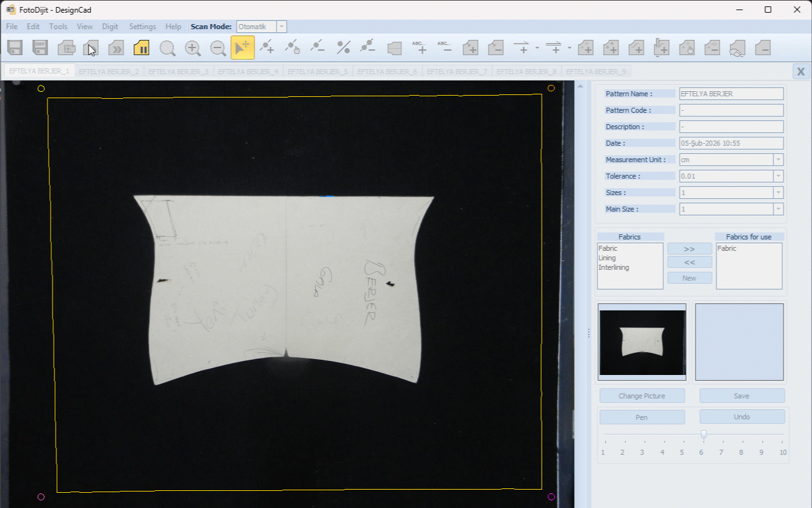The width and height of the screenshot is (812, 508).
Task: Click the Zoom Out magnifier icon
Action: 218,48
